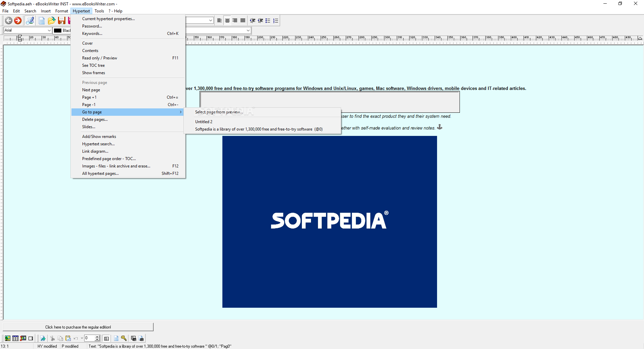Open the ? - Help menu
Image resolution: width=644 pixels, height=349 pixels.
[x=115, y=11]
